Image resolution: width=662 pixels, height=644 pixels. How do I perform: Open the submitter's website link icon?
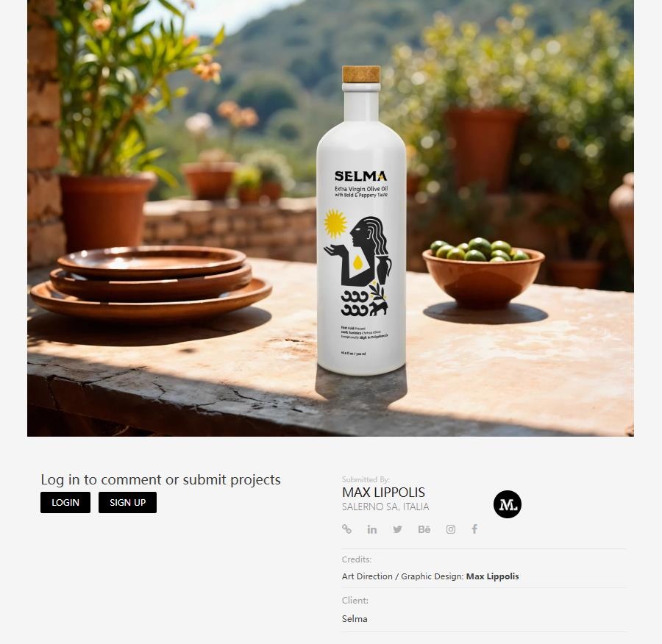(x=346, y=529)
